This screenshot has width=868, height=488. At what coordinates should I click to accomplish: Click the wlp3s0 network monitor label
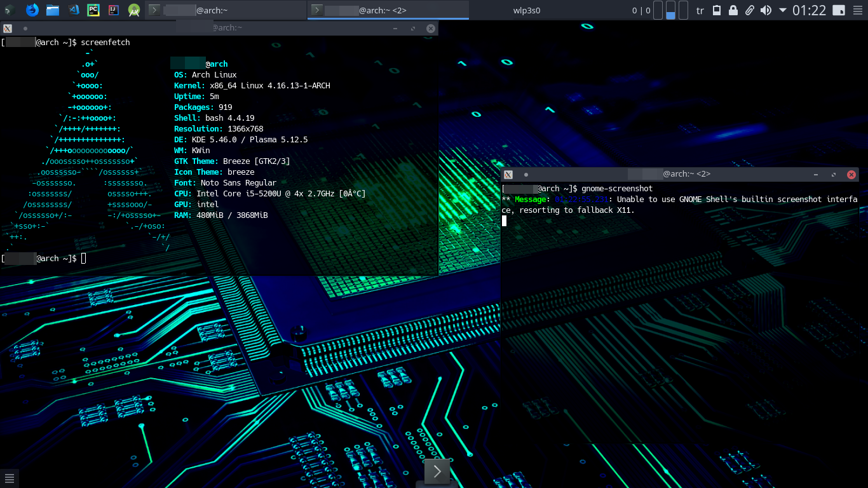tap(527, 10)
